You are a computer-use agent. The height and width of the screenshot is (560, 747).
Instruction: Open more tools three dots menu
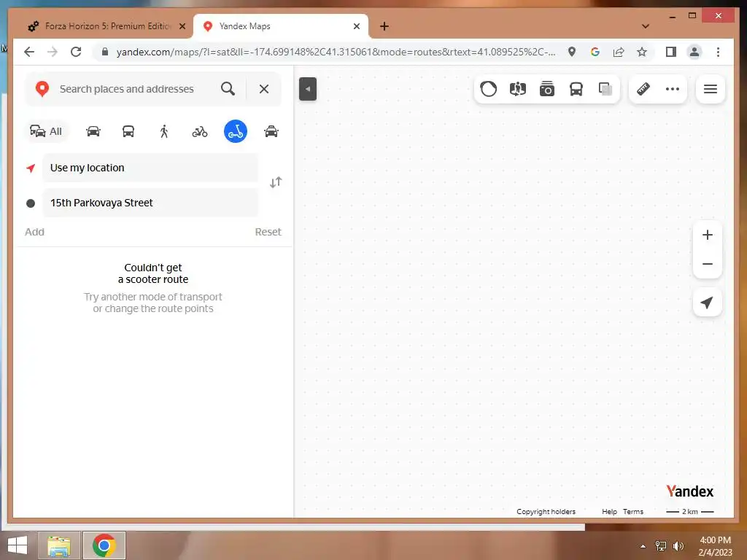click(672, 89)
